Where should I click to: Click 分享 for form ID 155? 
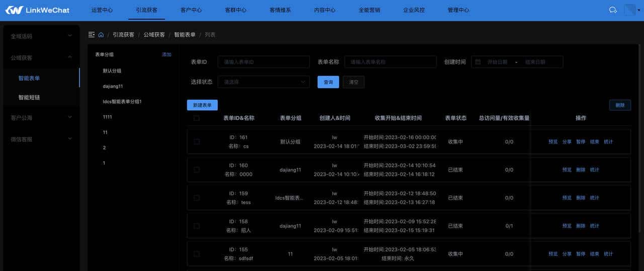point(567,254)
